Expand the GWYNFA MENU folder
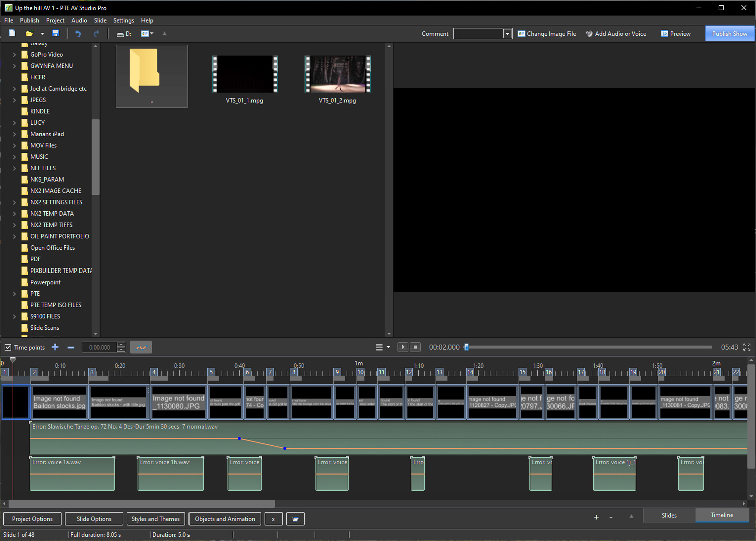This screenshot has height=541, width=756. click(x=14, y=66)
